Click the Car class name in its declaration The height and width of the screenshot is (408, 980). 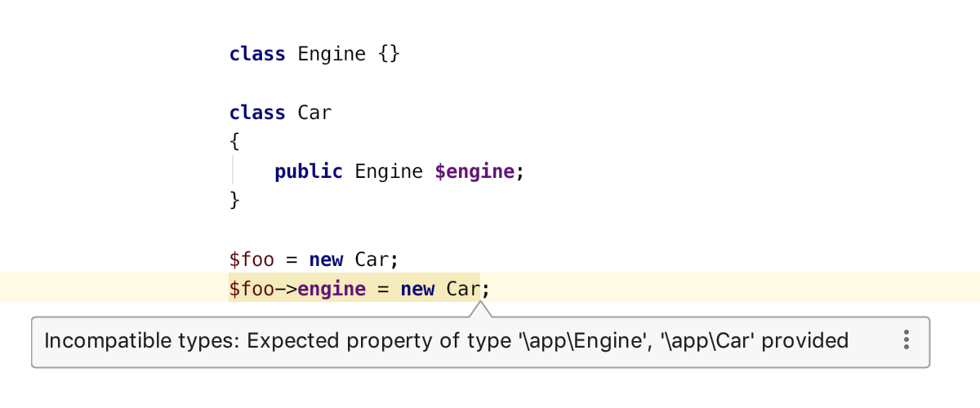[x=314, y=113]
